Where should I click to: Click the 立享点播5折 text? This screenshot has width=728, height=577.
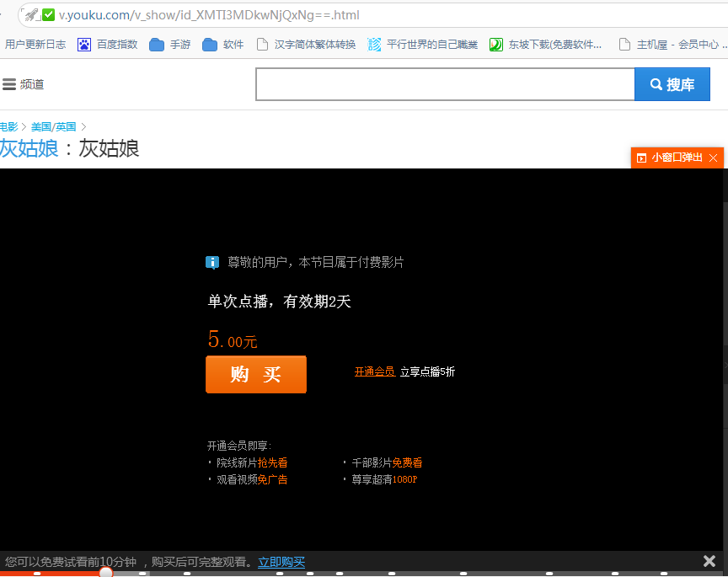427,371
